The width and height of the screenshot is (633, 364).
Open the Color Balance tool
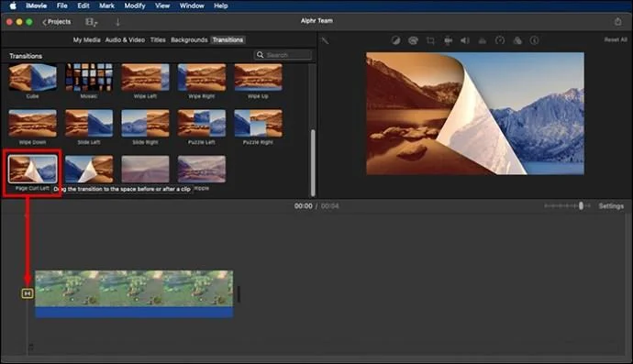395,40
